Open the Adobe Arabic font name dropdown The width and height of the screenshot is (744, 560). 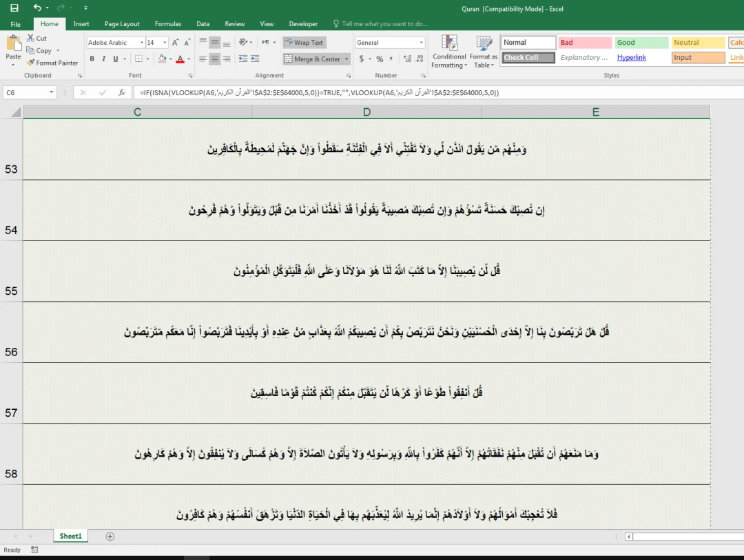pos(141,43)
